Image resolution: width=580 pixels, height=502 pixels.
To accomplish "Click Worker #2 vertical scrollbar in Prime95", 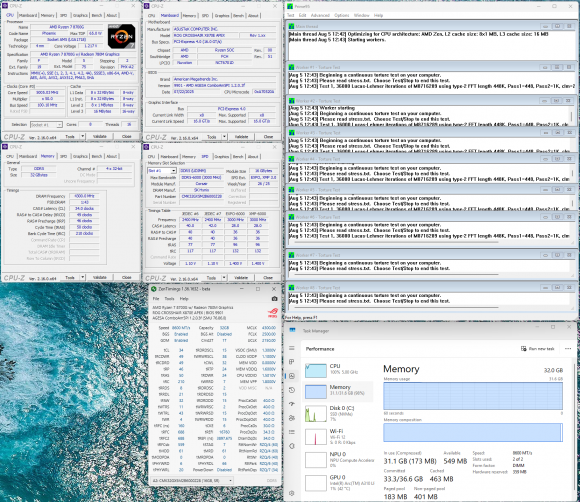I will tap(572, 116).
